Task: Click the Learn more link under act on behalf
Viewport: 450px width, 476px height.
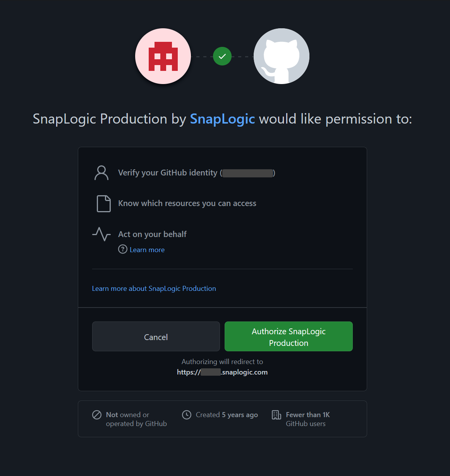Action: tap(147, 249)
